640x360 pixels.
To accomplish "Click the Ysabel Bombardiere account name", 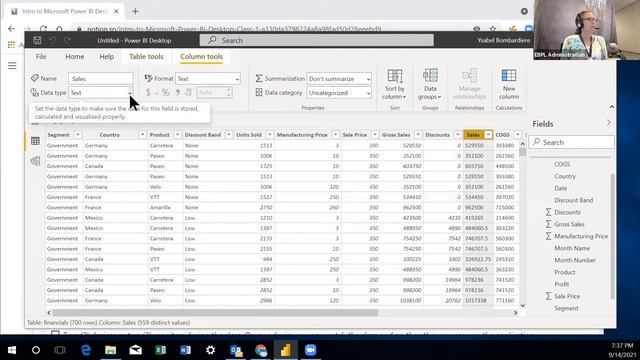I will pos(503,40).
